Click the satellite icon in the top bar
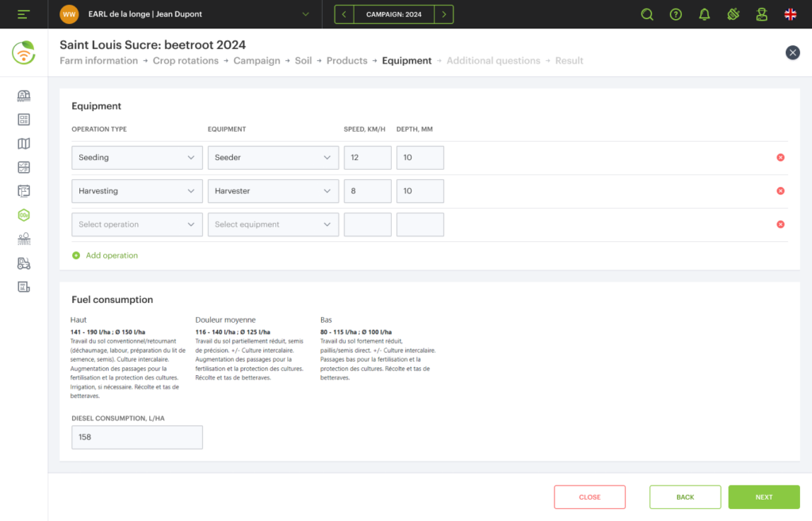This screenshot has height=521, width=812. coord(733,14)
